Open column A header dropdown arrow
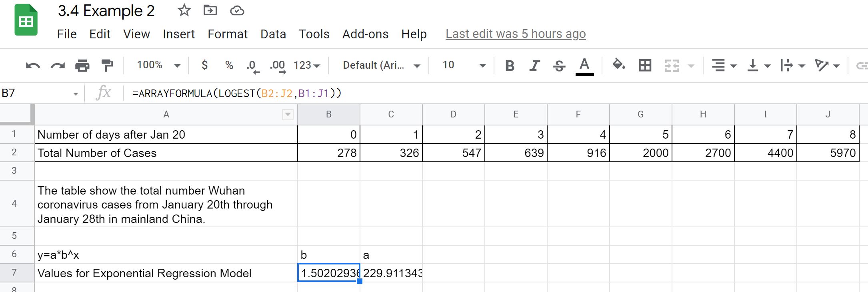Screen dimensions: 868x292 288,115
